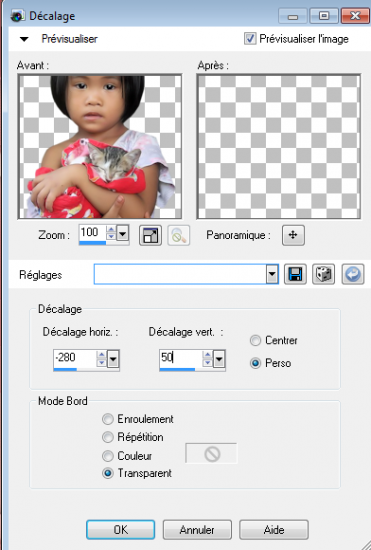Viewport: 371px width, 550px height.
Task: Click the Zoom value field showing 100
Action: click(93, 233)
